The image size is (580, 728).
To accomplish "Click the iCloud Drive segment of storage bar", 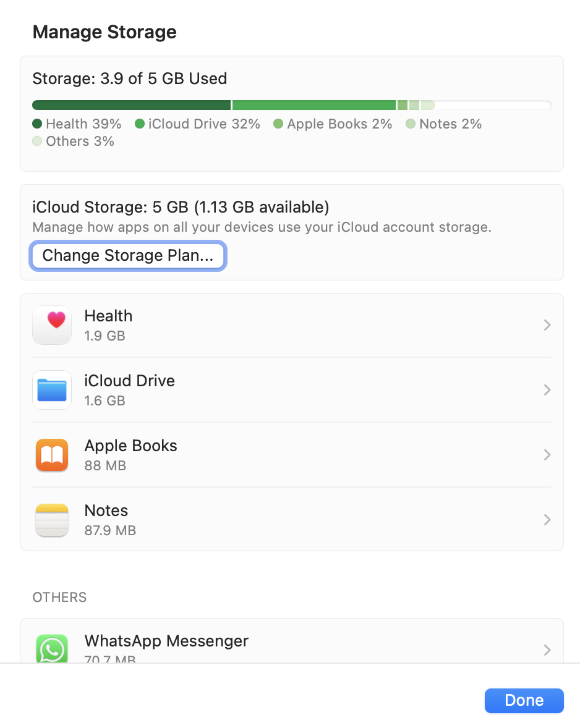I will click(x=313, y=105).
